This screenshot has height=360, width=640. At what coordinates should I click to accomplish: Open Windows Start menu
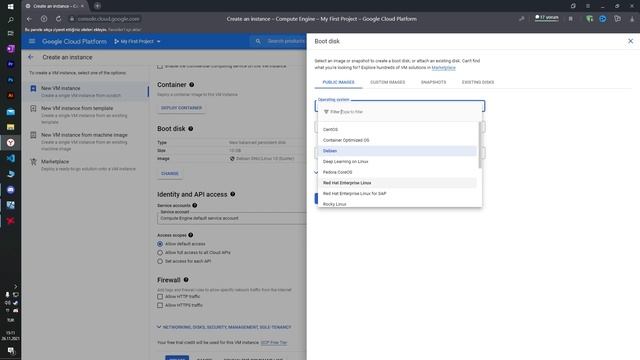pos(11,6)
